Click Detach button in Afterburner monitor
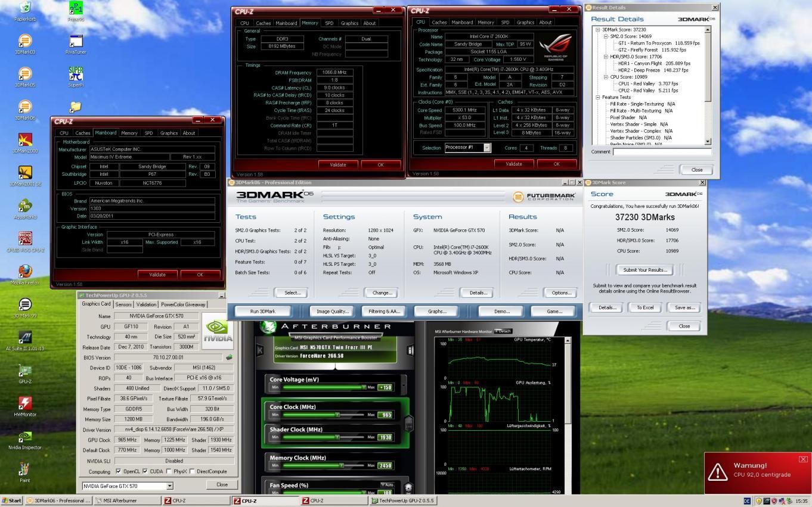This screenshot has width=812, height=507. [503, 331]
